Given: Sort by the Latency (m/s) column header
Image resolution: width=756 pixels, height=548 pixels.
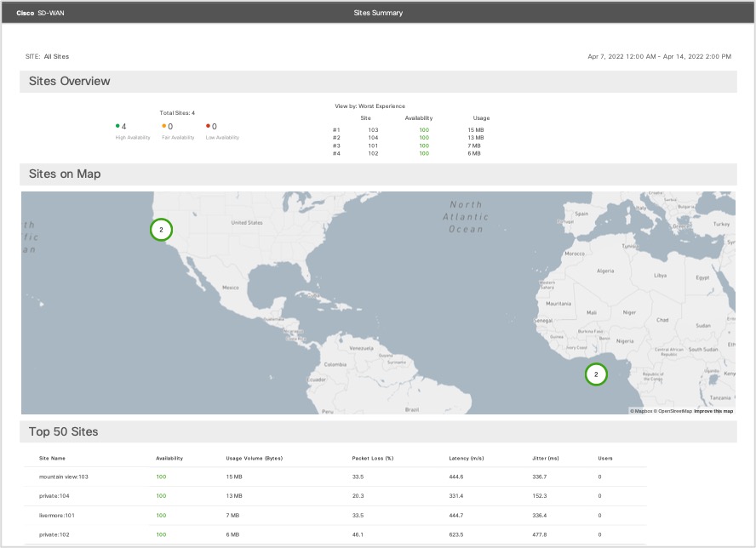Looking at the screenshot, I should 466,458.
